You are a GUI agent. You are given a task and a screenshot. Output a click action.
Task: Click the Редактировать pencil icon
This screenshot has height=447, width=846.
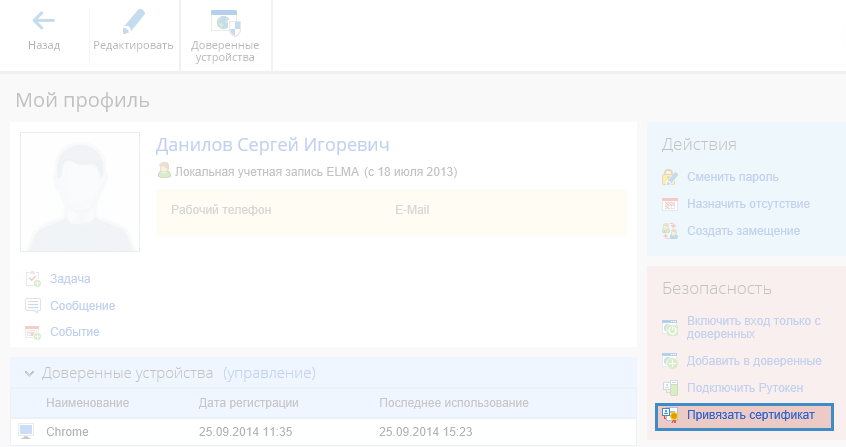pos(133,22)
